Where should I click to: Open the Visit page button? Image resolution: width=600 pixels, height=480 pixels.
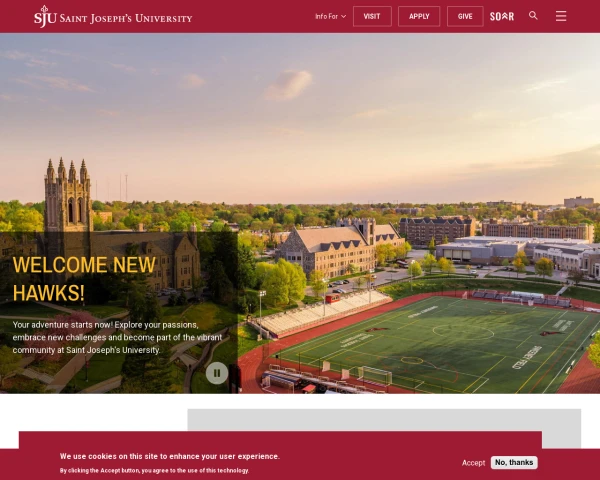coord(372,16)
